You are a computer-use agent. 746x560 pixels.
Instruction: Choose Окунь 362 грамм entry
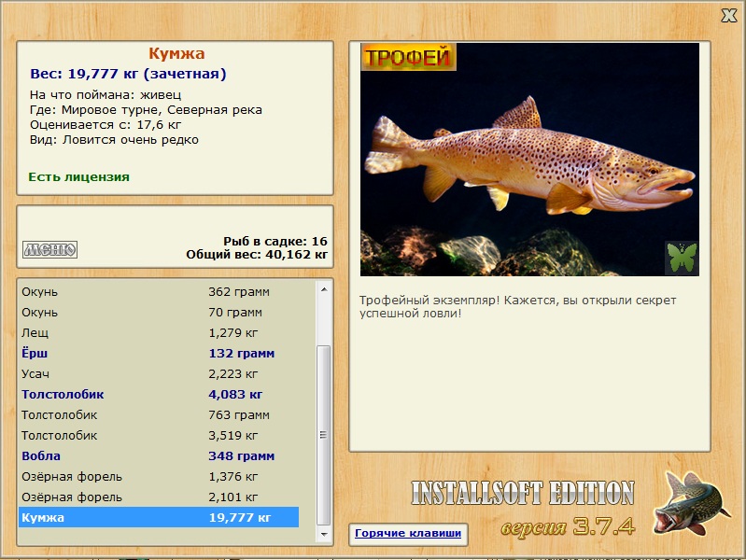(159, 292)
